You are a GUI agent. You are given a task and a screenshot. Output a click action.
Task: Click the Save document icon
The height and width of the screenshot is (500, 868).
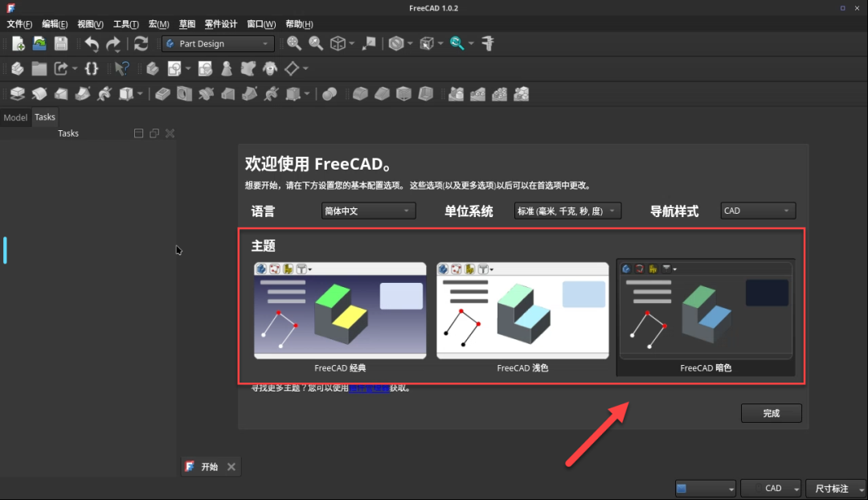[60, 43]
